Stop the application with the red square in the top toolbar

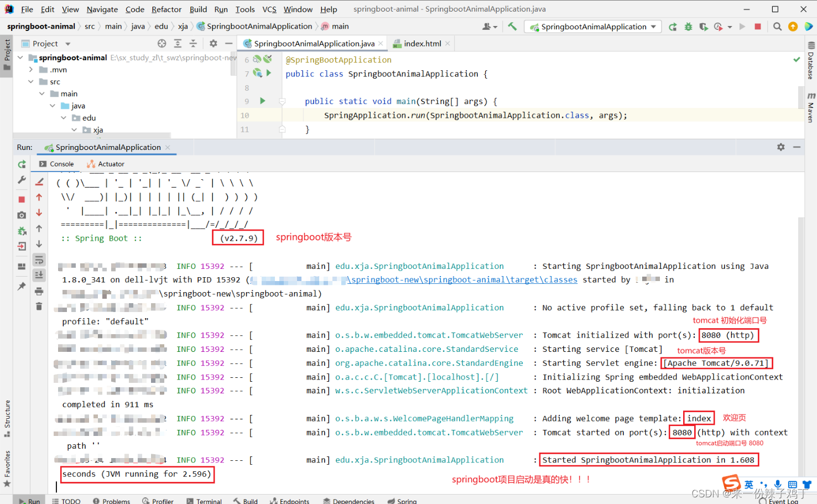(758, 27)
